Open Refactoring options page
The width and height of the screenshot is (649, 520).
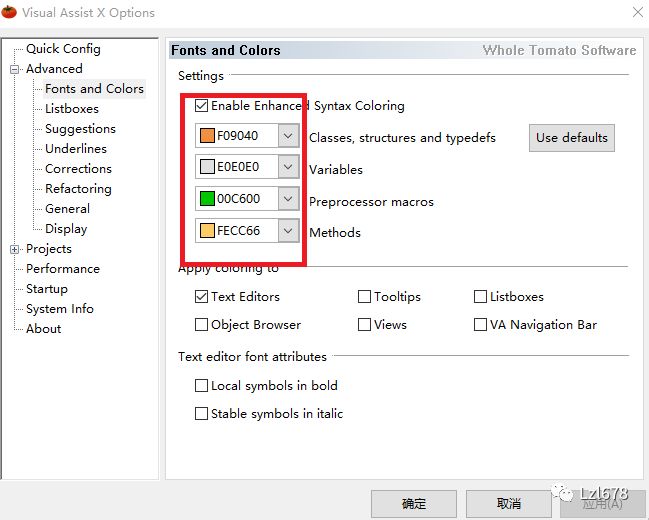tap(78, 189)
